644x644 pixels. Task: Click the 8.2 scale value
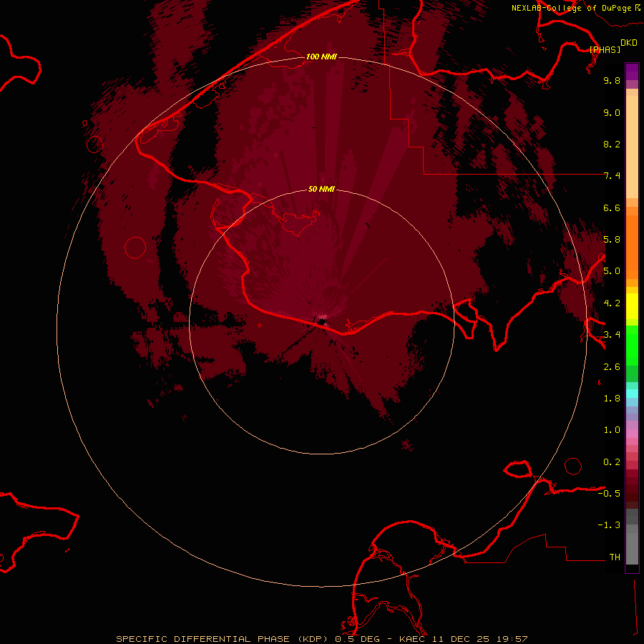click(612, 144)
